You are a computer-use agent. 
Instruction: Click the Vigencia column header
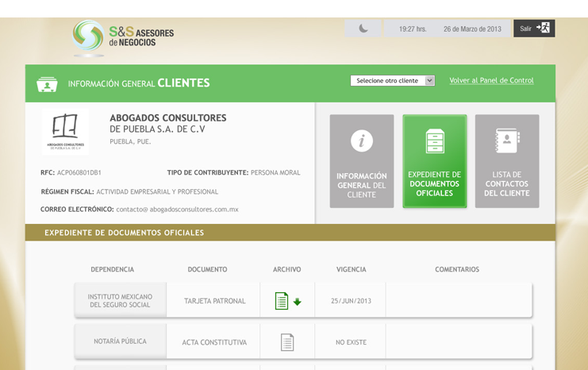click(x=351, y=270)
